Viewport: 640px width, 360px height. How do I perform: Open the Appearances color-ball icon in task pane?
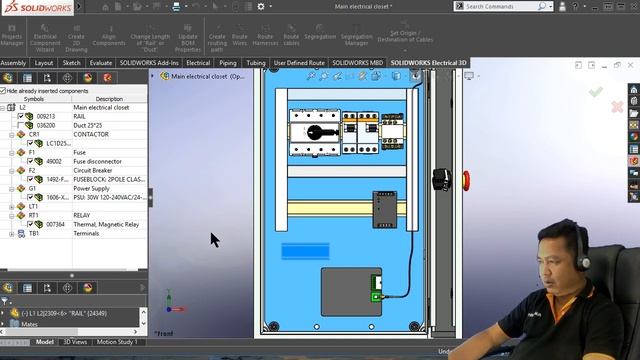[x=634, y=137]
